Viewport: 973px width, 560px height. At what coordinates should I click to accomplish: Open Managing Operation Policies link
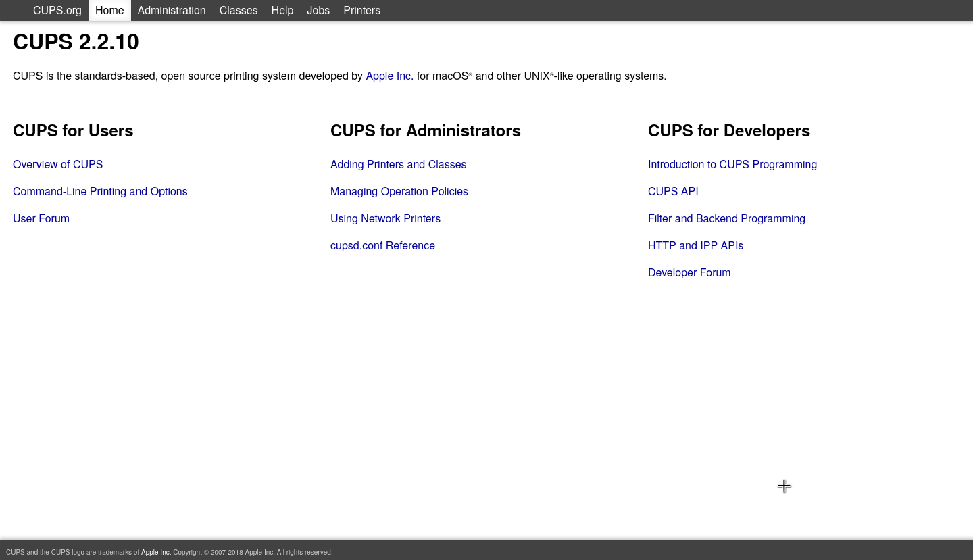point(399,191)
